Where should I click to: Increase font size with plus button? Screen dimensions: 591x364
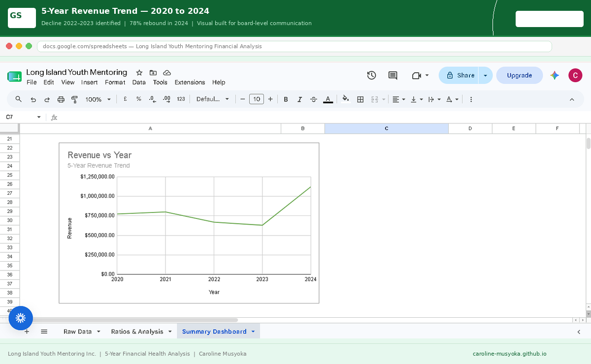coord(270,99)
